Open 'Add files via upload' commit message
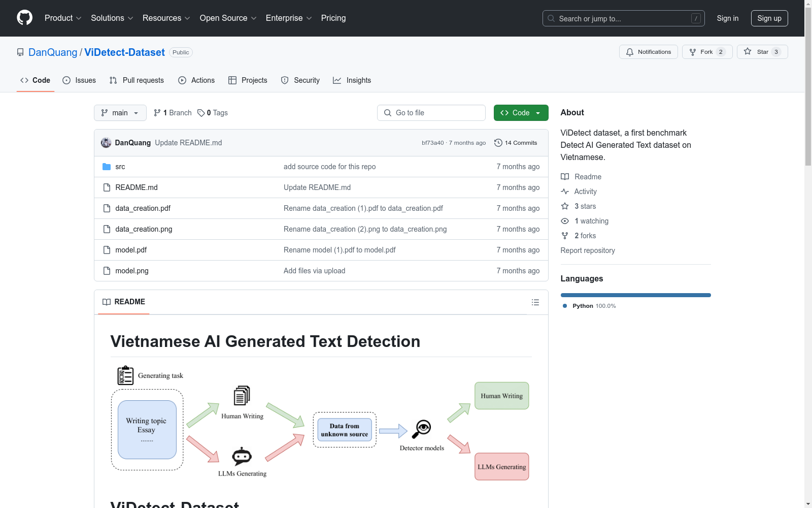The image size is (812, 508). [315, 271]
